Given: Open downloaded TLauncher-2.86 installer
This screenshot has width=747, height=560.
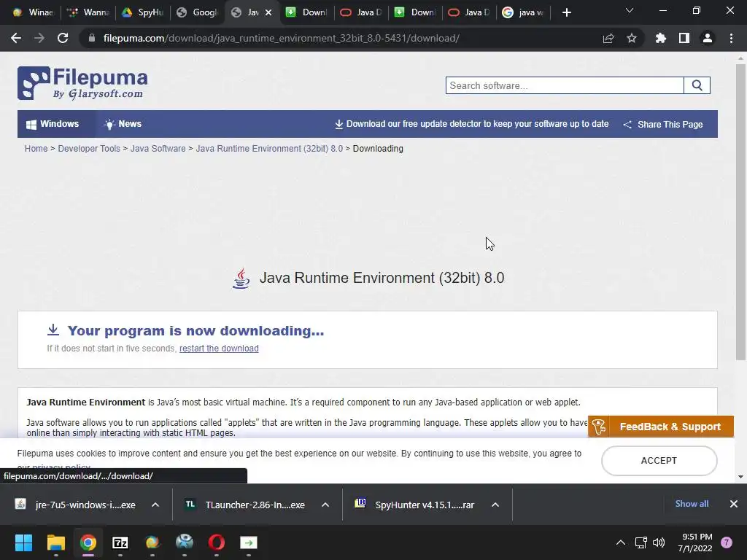Looking at the screenshot, I should tap(246, 505).
